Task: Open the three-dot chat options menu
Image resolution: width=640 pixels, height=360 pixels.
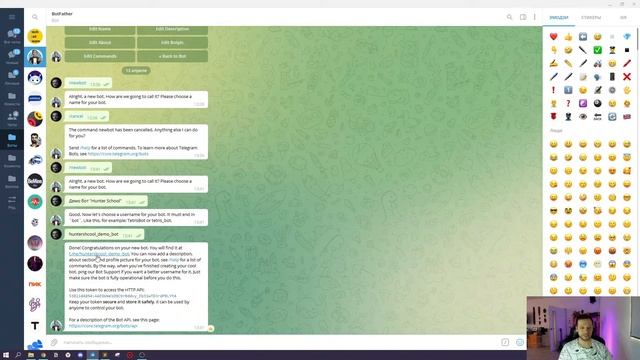Action: [x=535, y=17]
